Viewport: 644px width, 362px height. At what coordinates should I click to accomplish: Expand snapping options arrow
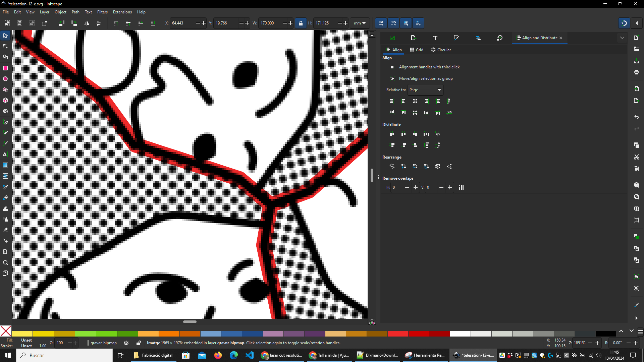[x=637, y=23]
